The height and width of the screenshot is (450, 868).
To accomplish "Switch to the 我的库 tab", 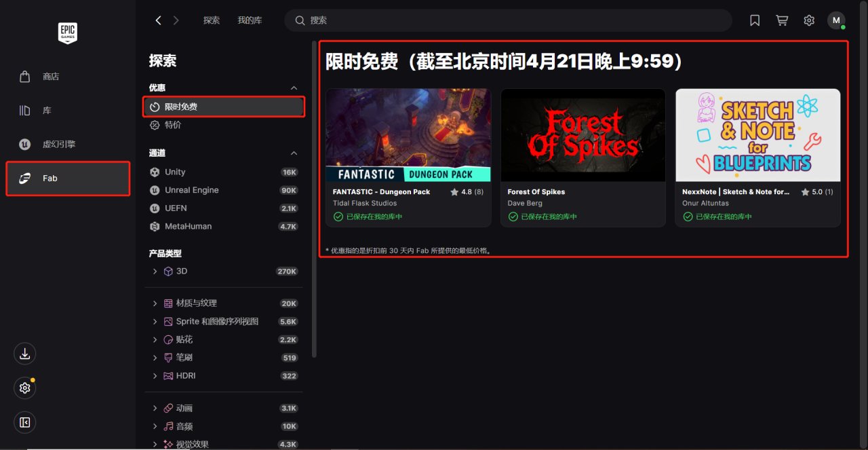I will [250, 20].
